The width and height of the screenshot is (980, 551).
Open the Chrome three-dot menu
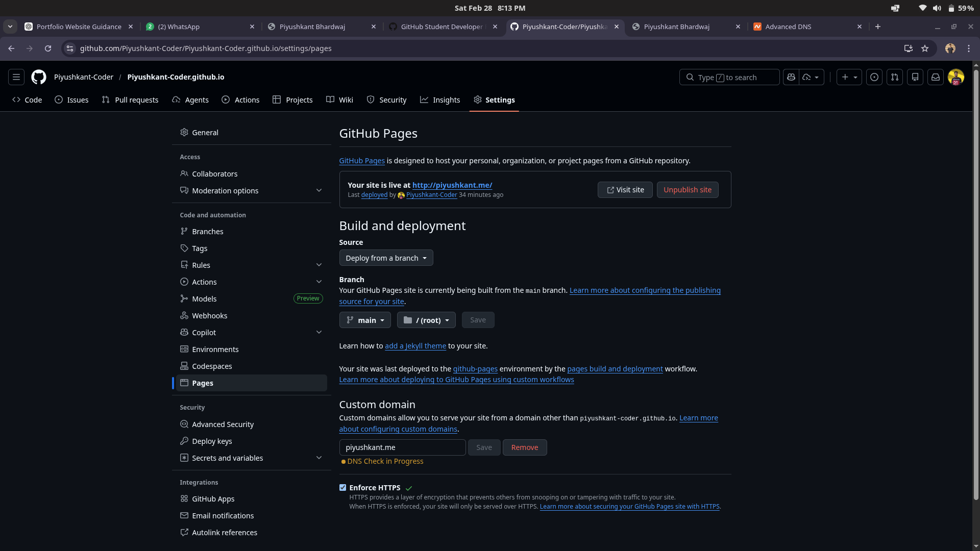[x=969, y=48]
